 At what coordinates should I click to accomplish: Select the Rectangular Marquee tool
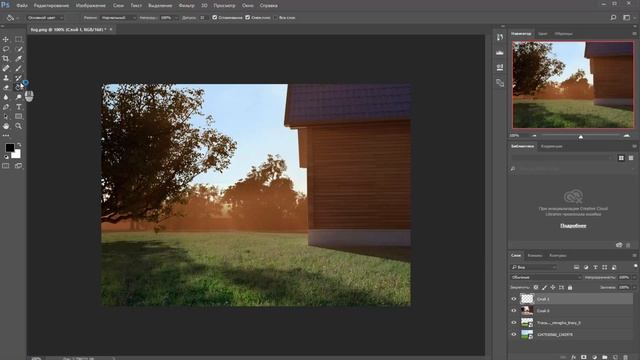click(18, 39)
